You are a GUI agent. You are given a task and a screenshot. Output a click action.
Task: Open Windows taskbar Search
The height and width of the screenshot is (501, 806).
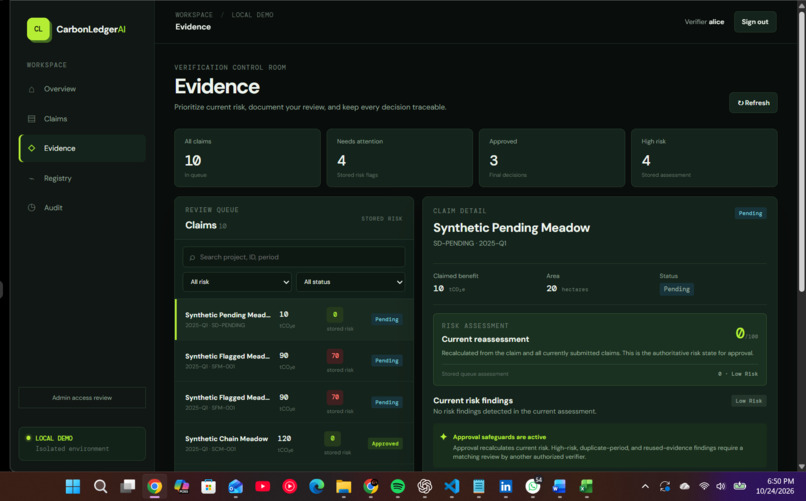click(100, 486)
